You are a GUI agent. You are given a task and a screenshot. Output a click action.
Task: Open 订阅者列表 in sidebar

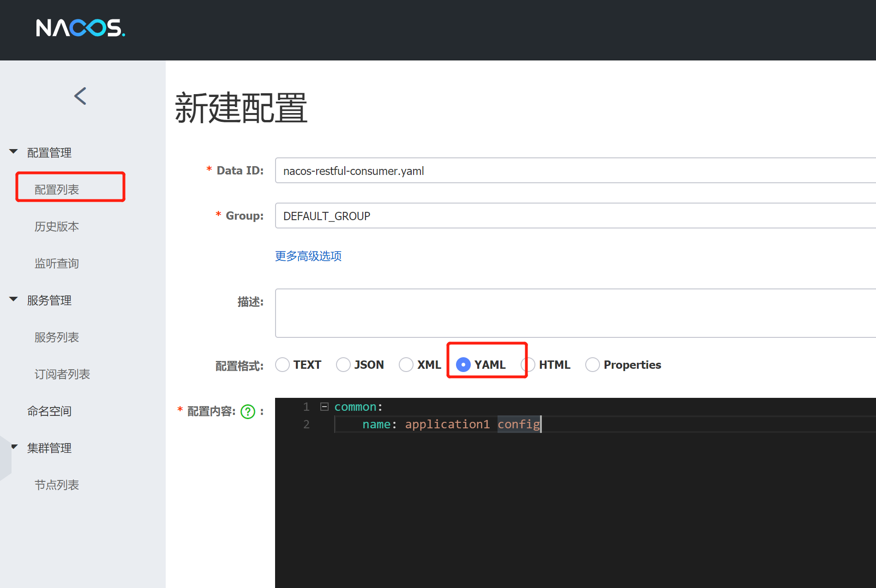coord(62,374)
